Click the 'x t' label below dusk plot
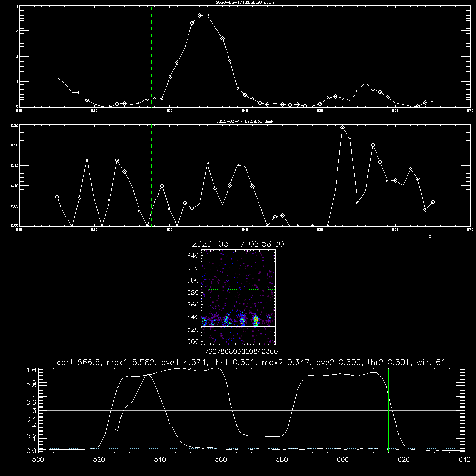This screenshot has height=476, width=476. [433, 236]
